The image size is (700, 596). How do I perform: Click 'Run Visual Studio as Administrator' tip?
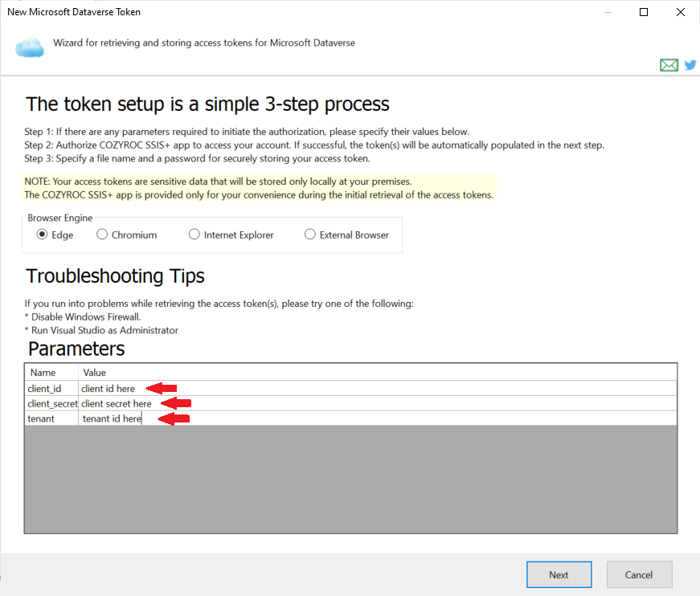pyautogui.click(x=104, y=330)
